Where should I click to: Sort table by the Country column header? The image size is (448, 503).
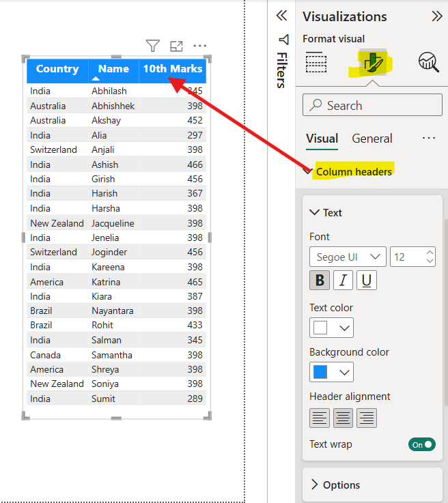pyautogui.click(x=57, y=69)
